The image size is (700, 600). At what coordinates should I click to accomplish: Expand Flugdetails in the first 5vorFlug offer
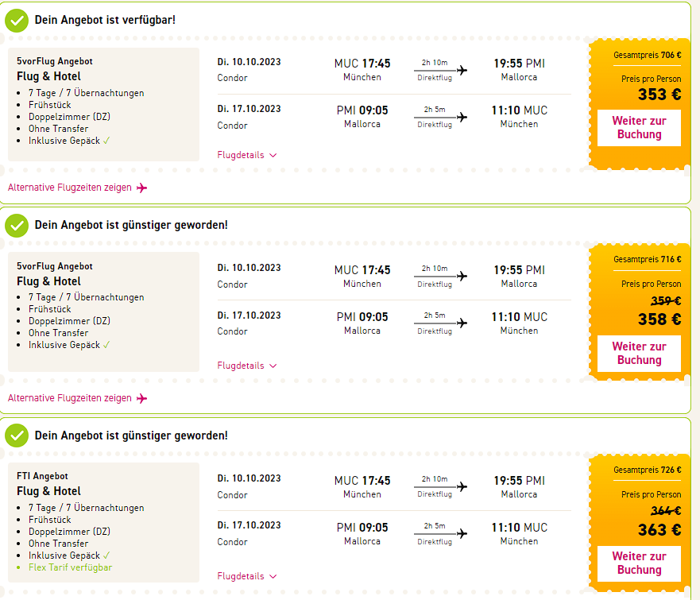[x=247, y=156]
